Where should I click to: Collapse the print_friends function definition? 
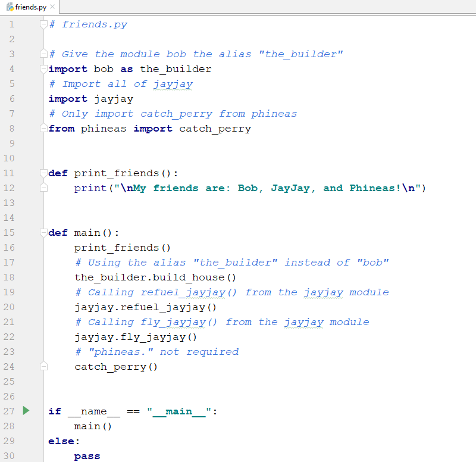pyautogui.click(x=43, y=173)
